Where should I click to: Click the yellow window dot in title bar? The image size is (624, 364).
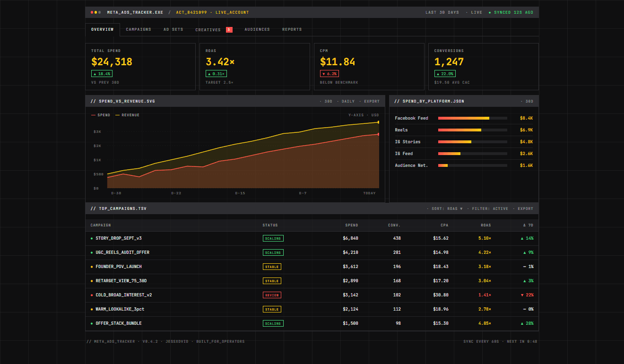point(95,12)
